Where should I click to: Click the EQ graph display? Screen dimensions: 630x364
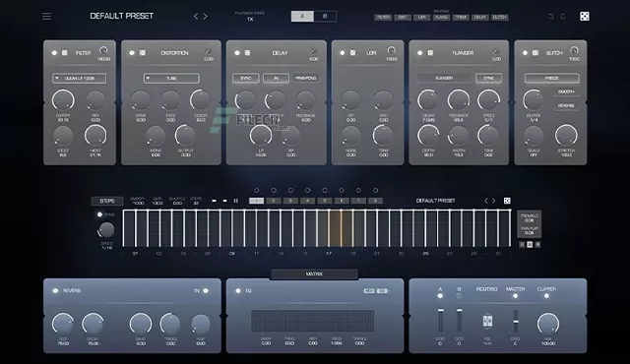(x=313, y=321)
